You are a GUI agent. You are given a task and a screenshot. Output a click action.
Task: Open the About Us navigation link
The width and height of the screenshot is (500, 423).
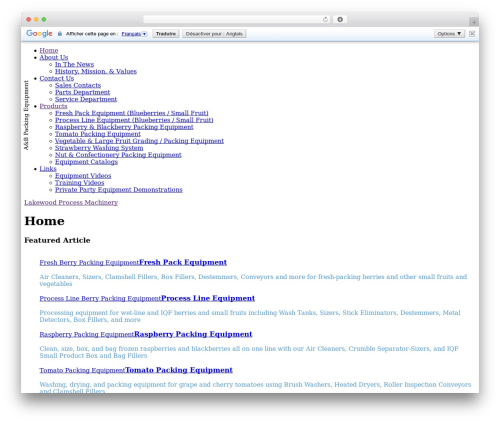(54, 57)
